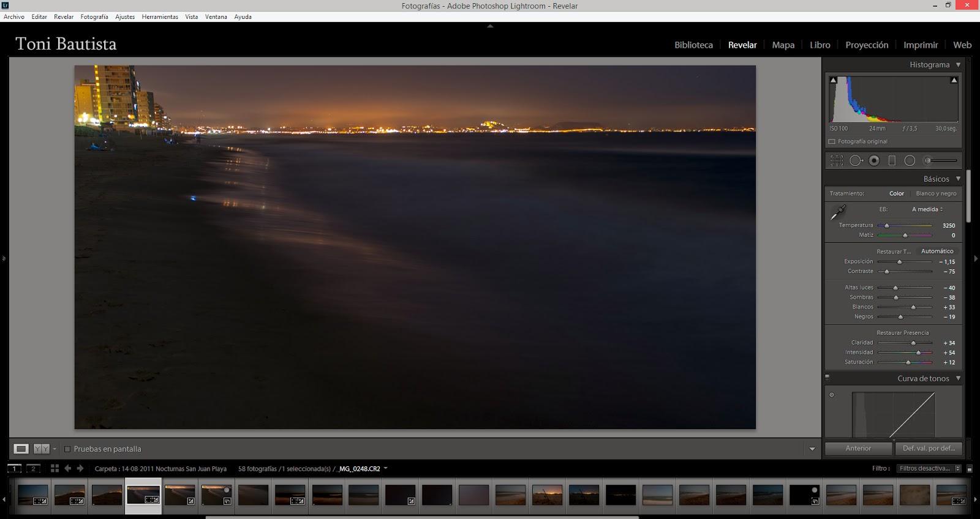Click the Intensidad slider handle
This screenshot has width=980, height=519.
(x=918, y=353)
